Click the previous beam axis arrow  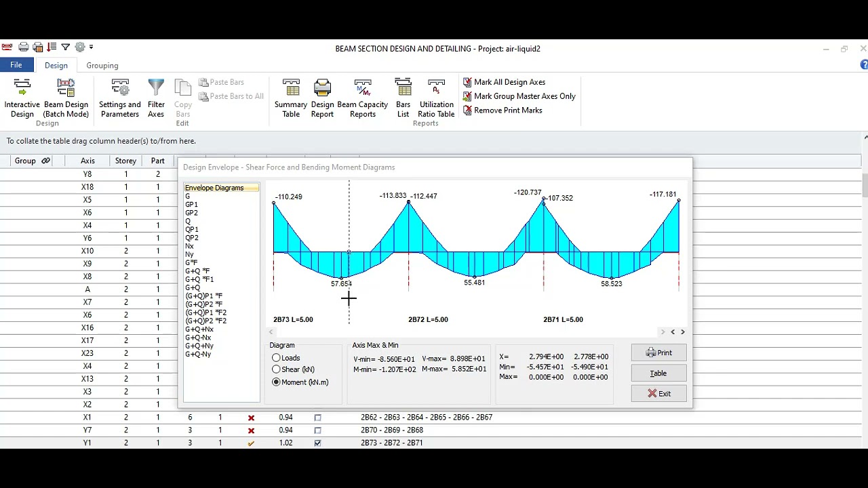click(673, 332)
